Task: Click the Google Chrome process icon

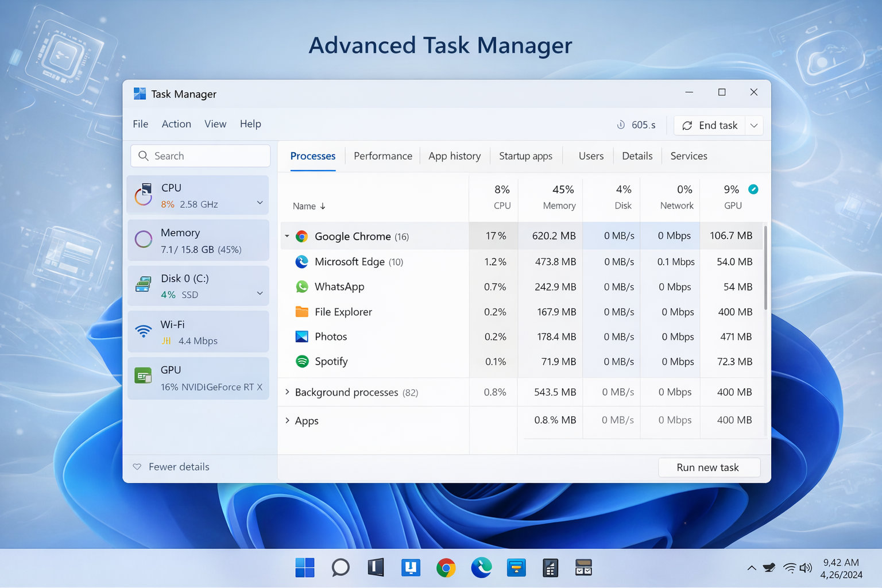Action: [x=301, y=236]
